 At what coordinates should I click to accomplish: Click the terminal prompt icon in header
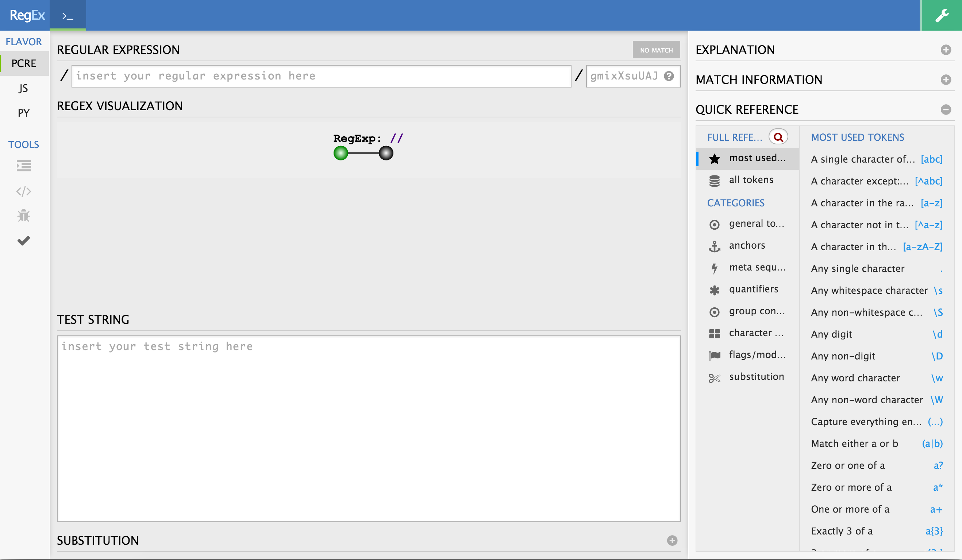tap(68, 16)
